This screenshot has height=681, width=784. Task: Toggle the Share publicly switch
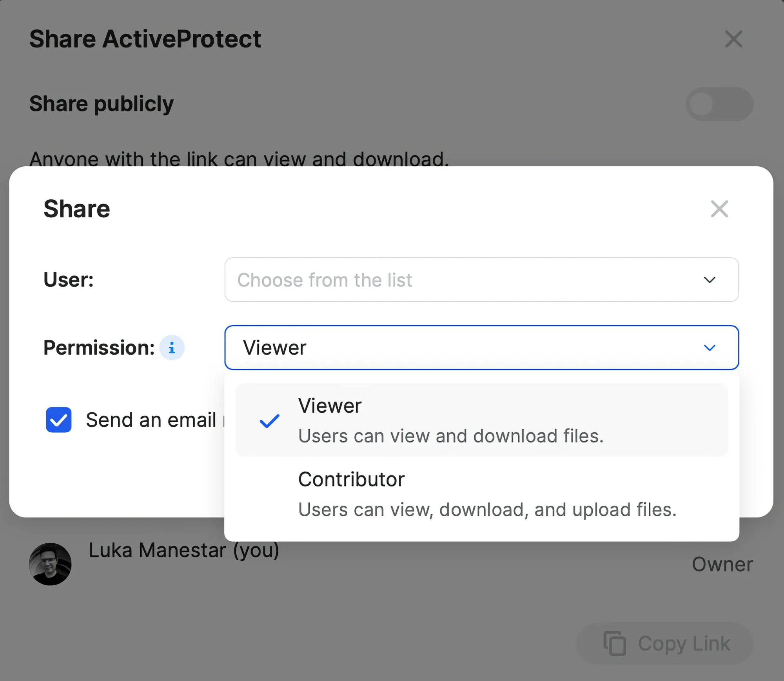pyautogui.click(x=719, y=104)
